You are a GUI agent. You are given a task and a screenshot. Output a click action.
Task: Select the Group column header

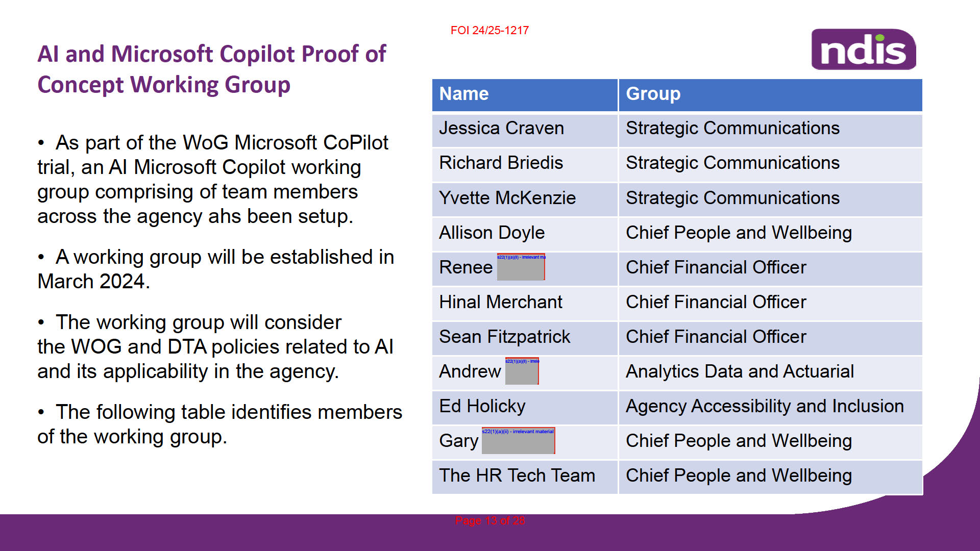click(770, 94)
